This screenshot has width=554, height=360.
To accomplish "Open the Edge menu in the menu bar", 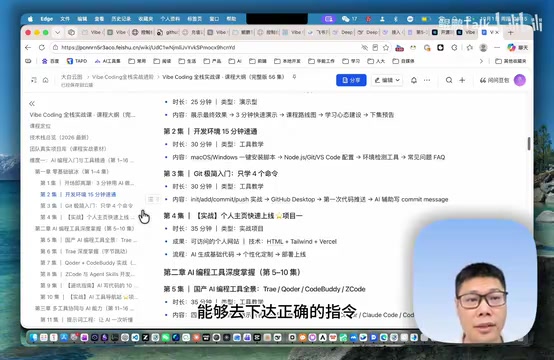I will click(47, 19).
